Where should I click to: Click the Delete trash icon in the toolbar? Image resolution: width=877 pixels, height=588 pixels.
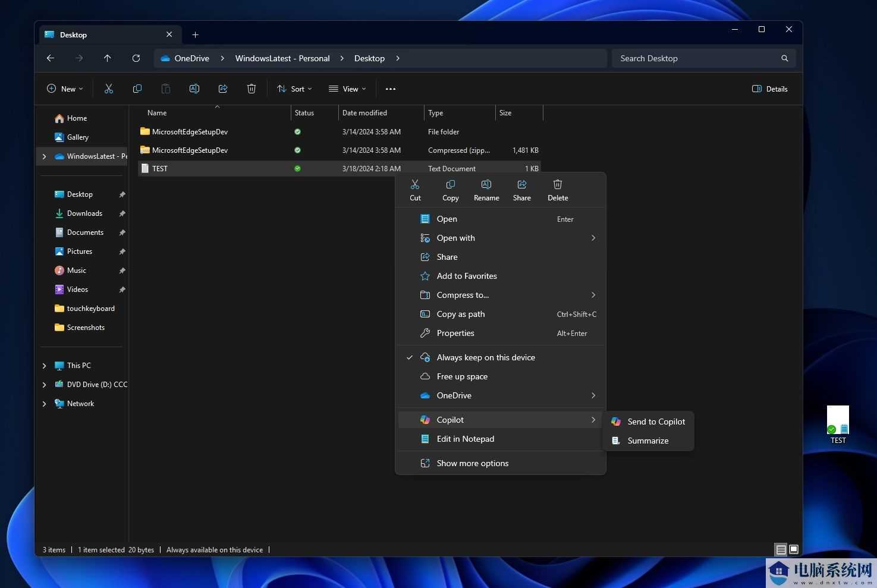pos(252,89)
